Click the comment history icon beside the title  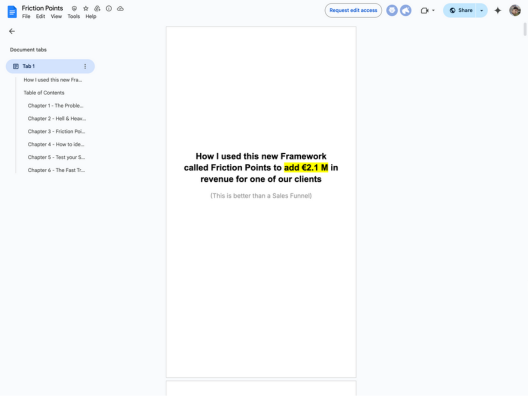click(74, 9)
